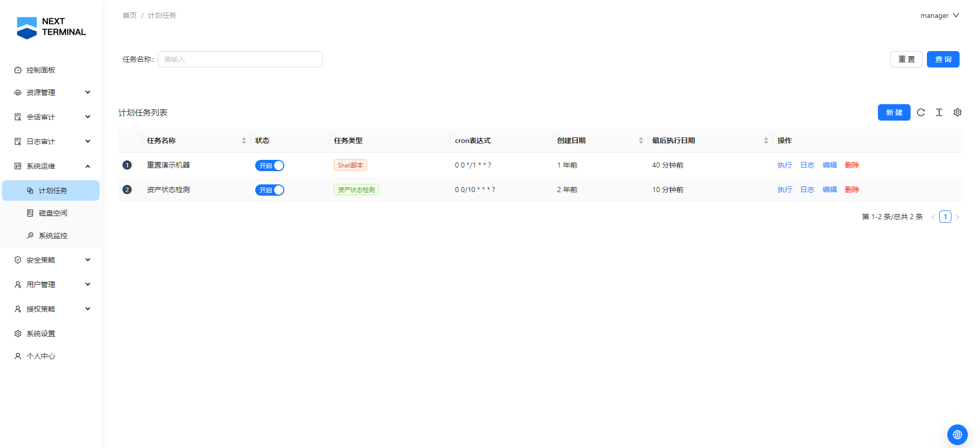Click the 日志审计 sidebar icon
Viewport: 980px width, 448px height.
[18, 142]
